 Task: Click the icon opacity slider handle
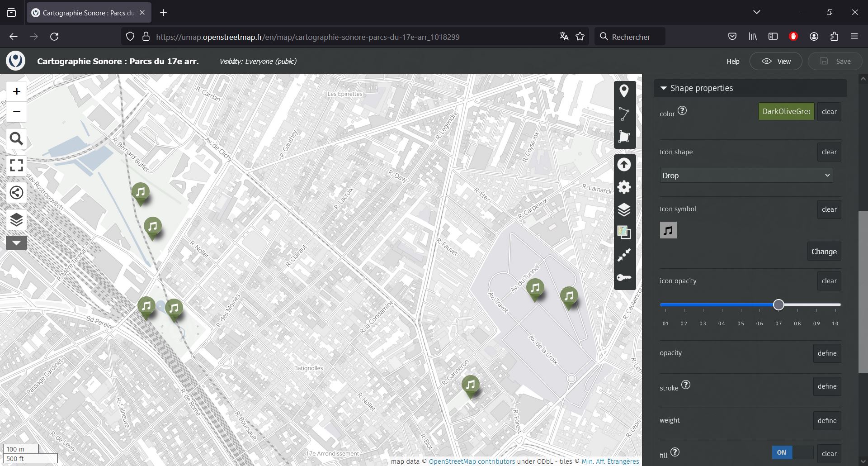(x=778, y=305)
